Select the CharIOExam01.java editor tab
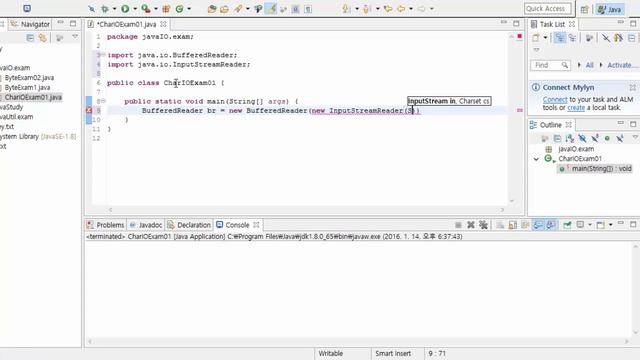Viewport: 640px width, 360px height. [x=126, y=24]
